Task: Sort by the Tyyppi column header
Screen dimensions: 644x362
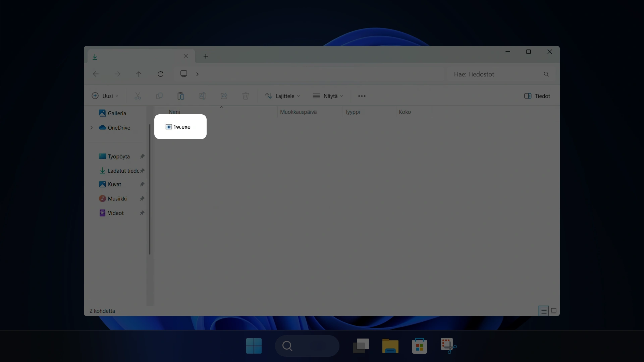Action: tap(353, 112)
